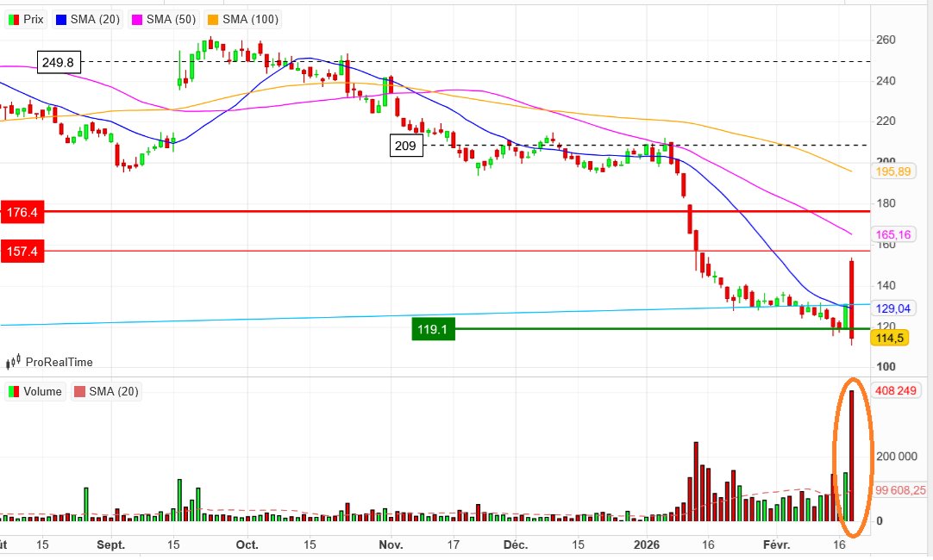This screenshot has height=560, width=933.
Task: Click the ProRealTime candlestick logo icon
Action: coord(13,362)
